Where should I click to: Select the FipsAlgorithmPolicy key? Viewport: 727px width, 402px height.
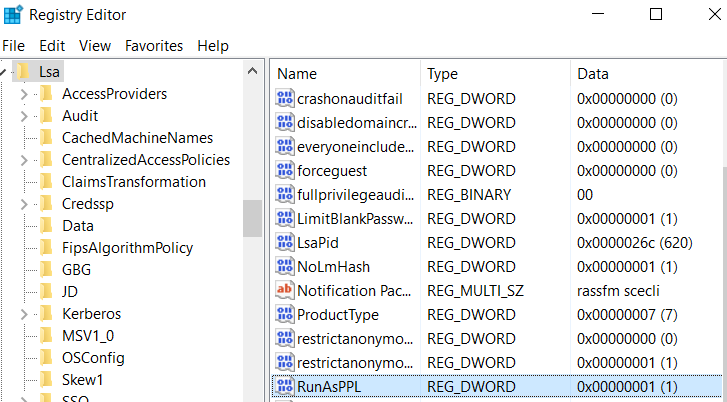click(x=127, y=248)
